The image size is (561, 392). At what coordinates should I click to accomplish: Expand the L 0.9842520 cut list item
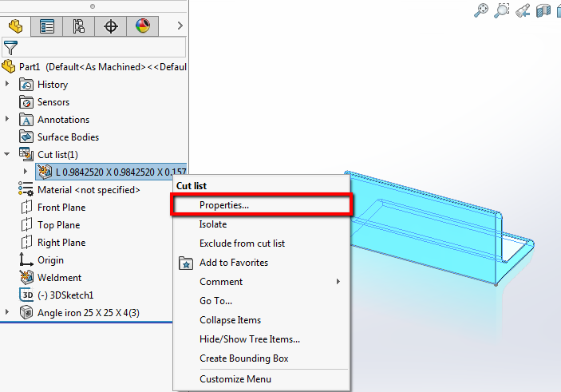point(26,172)
